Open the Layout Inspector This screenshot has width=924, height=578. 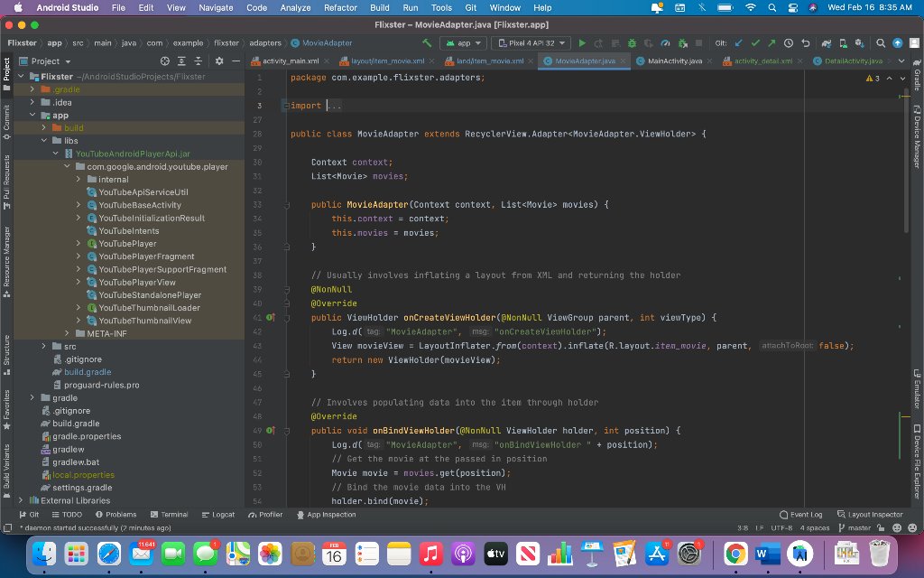(x=870, y=514)
